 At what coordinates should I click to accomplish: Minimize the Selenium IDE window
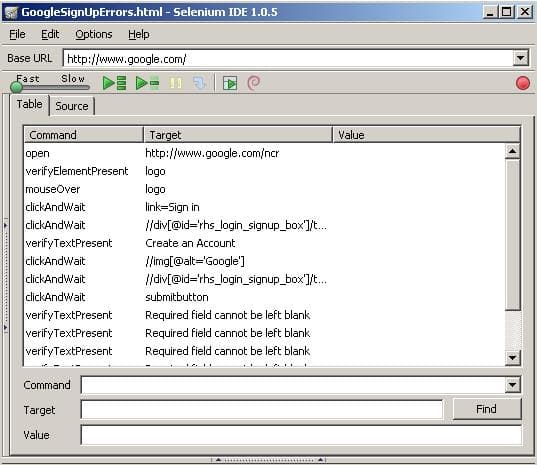[x=490, y=12]
